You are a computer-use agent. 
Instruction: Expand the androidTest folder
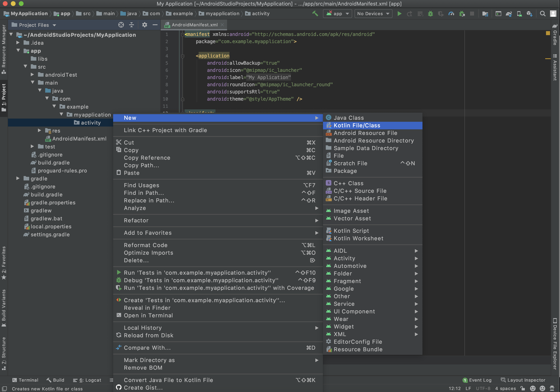pos(32,75)
